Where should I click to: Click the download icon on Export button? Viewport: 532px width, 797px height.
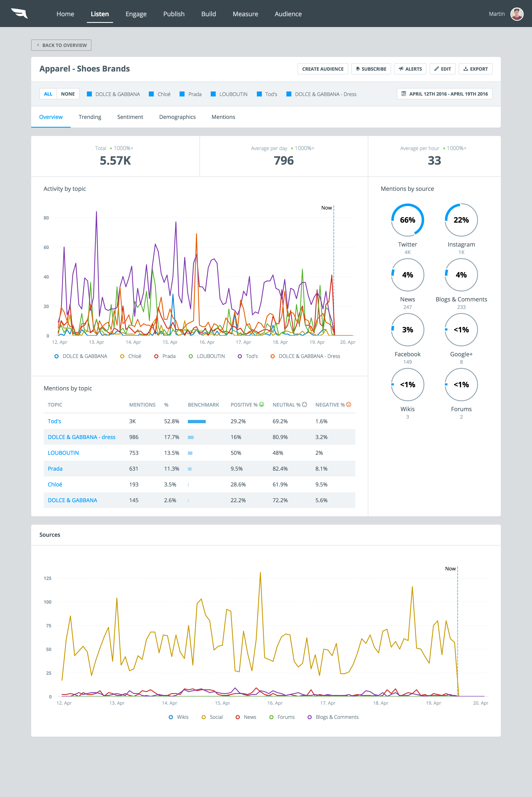tap(466, 69)
